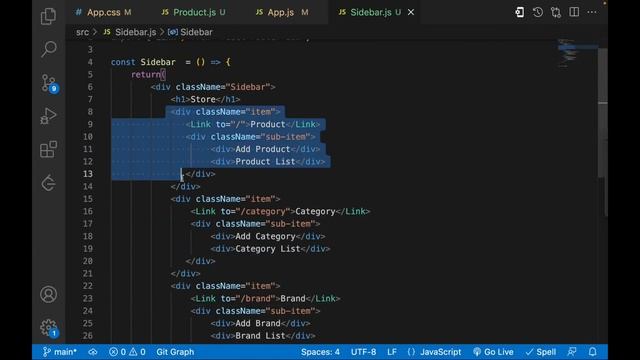
Task: Open the More Actions ellipsis menu
Action: click(592, 12)
